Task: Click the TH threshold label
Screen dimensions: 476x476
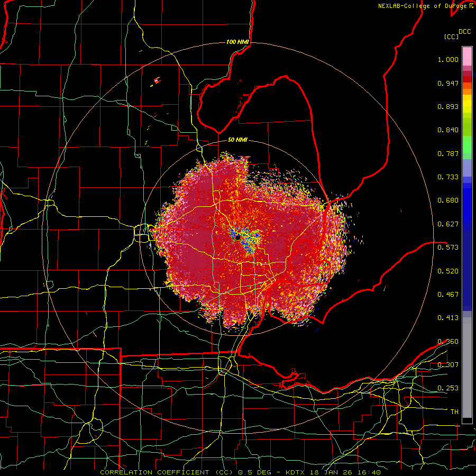Action: coord(454,412)
